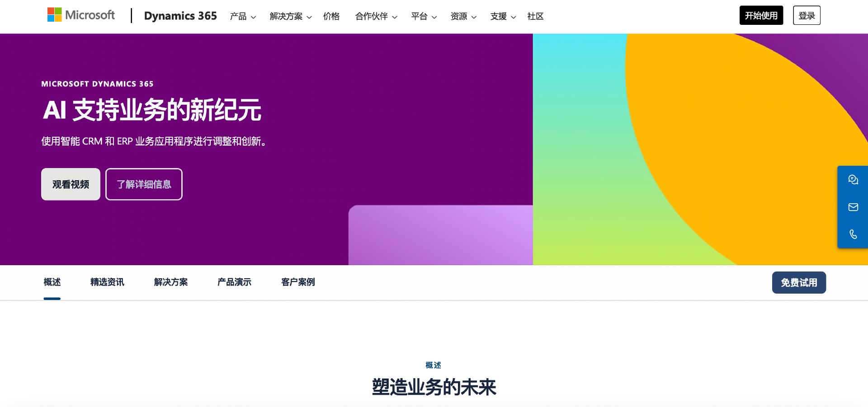Select the 解决方案 tab in section bar
Screen dimensions: 868x407
(x=171, y=282)
